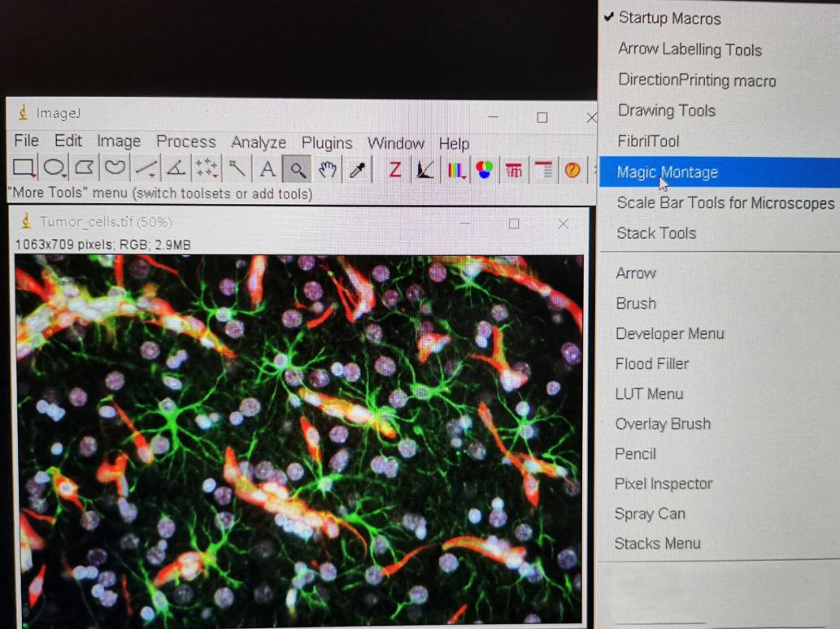
Task: Select the Freehand selection tool
Action: 115,168
